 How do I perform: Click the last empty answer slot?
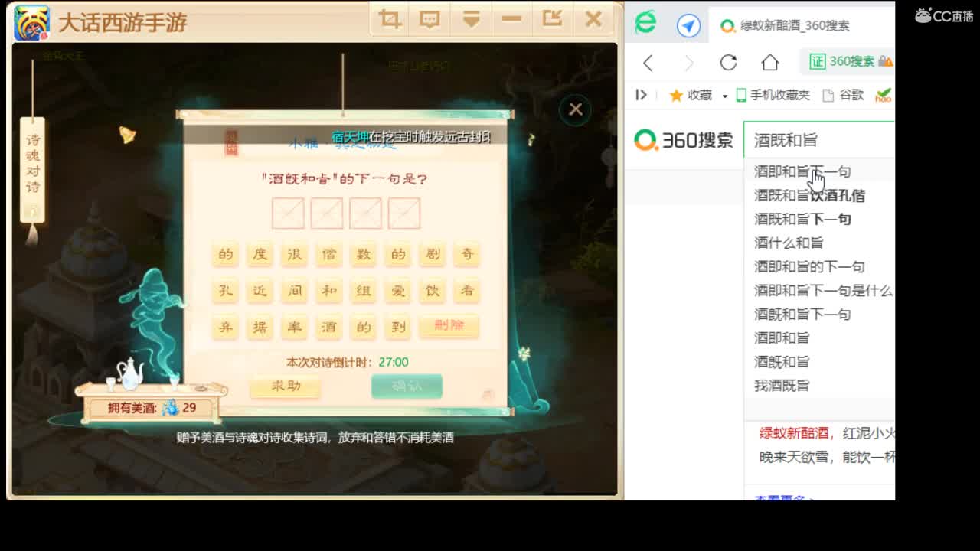(x=404, y=214)
